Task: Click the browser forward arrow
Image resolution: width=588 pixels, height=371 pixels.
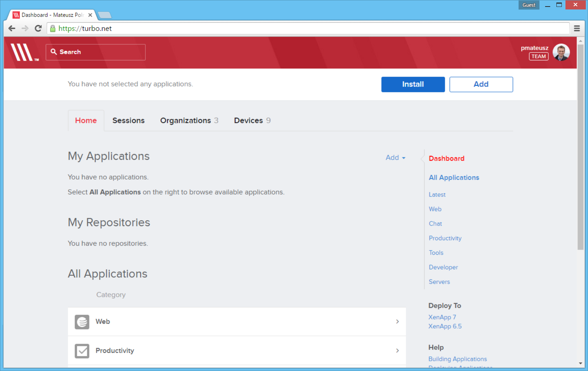Action: pyautogui.click(x=25, y=28)
